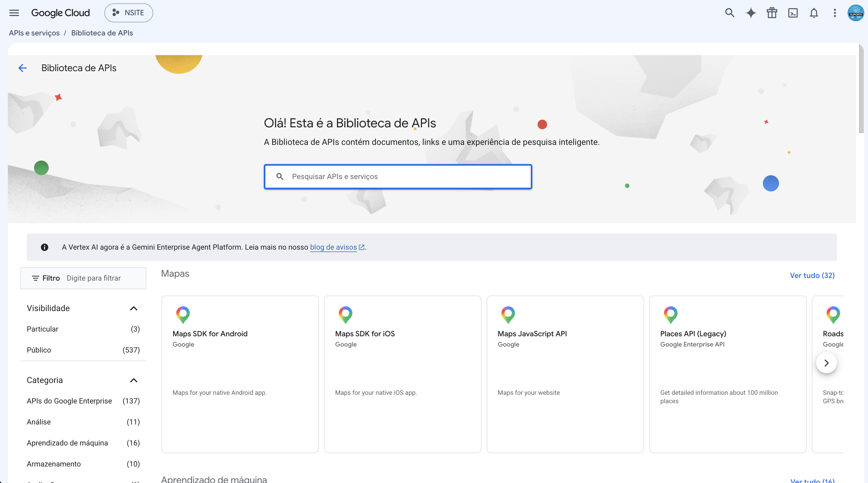Open the account profile avatar

855,13
